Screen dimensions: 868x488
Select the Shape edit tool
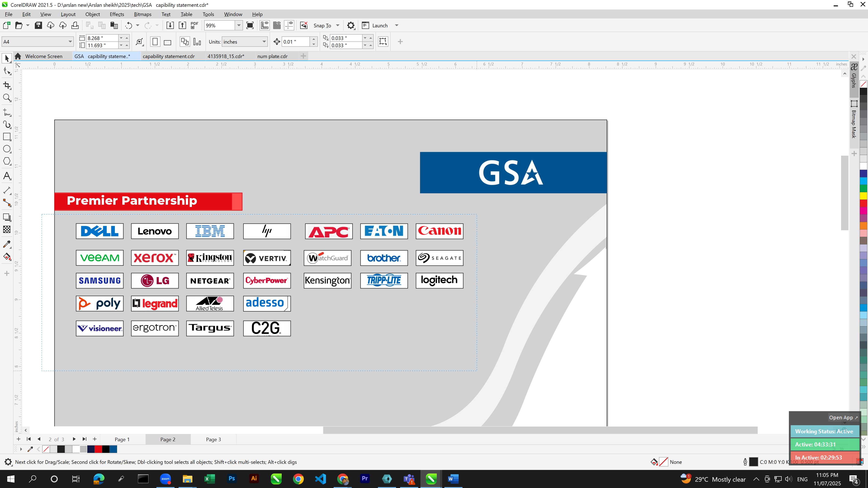7,71
